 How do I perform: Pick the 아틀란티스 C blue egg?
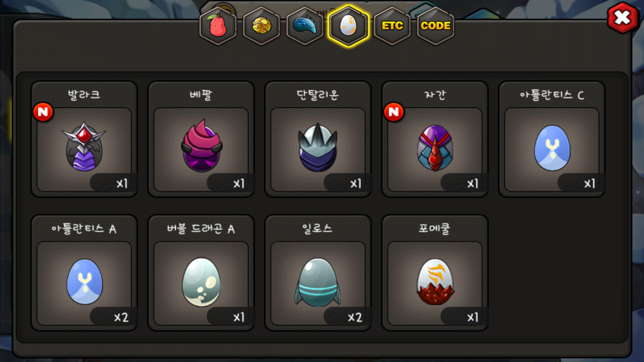[x=552, y=148]
